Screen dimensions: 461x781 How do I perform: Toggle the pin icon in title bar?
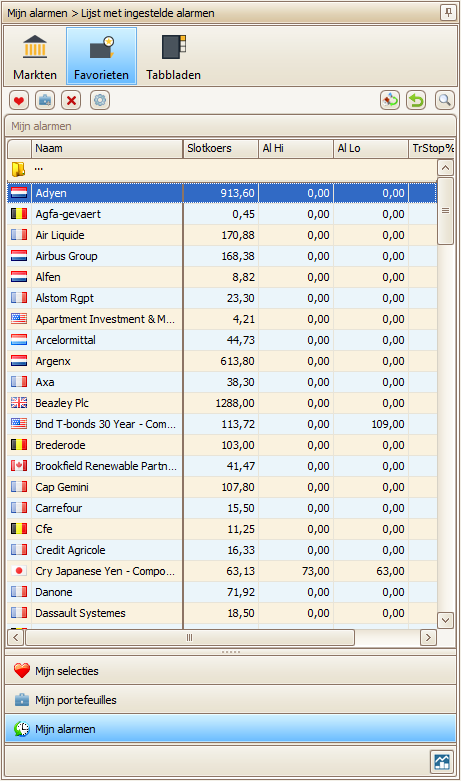click(x=448, y=12)
